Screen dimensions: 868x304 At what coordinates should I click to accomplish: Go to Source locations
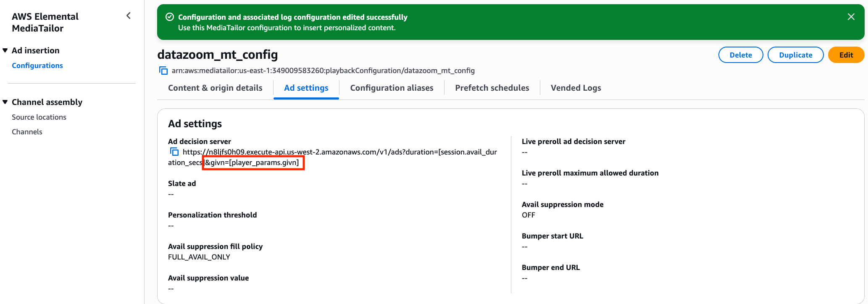coord(39,117)
